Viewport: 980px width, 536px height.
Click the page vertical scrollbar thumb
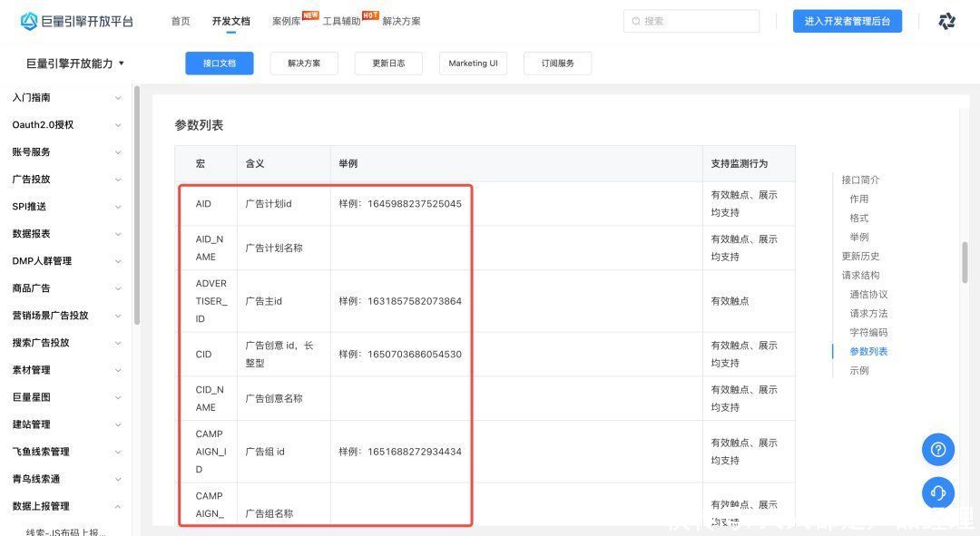tap(965, 262)
